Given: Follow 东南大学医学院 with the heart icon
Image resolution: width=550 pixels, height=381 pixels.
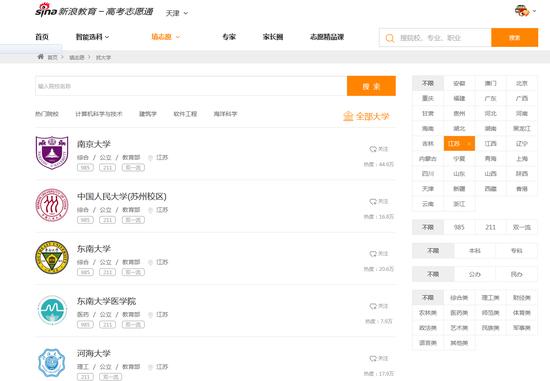Looking at the screenshot, I should coord(373,306).
